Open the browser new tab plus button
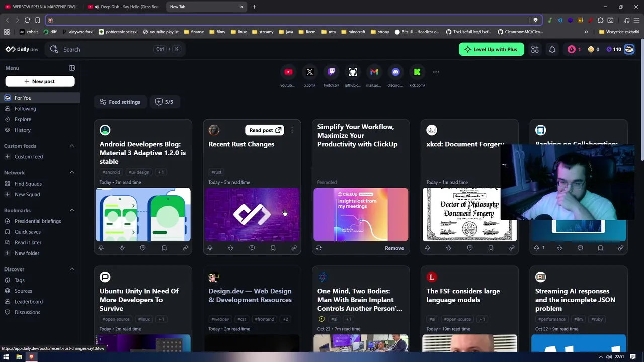This screenshot has width=644, height=362. coord(254,7)
